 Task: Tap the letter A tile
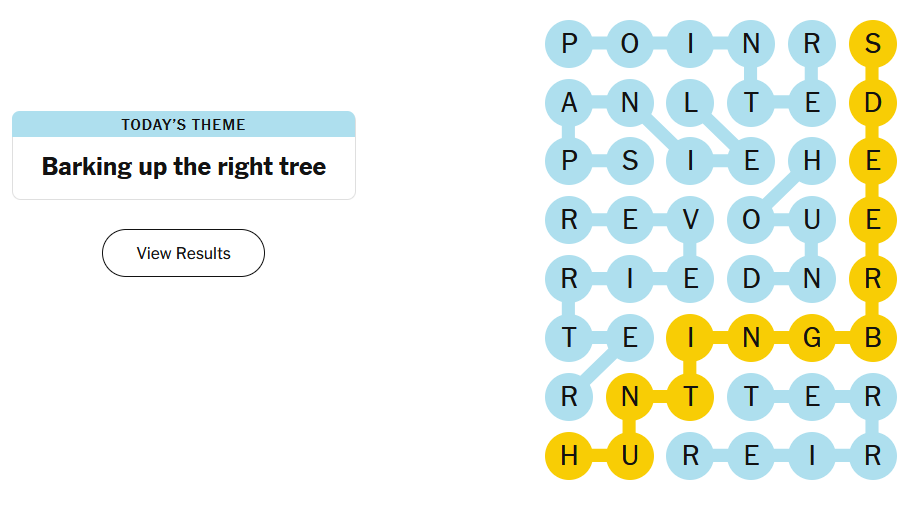[569, 102]
